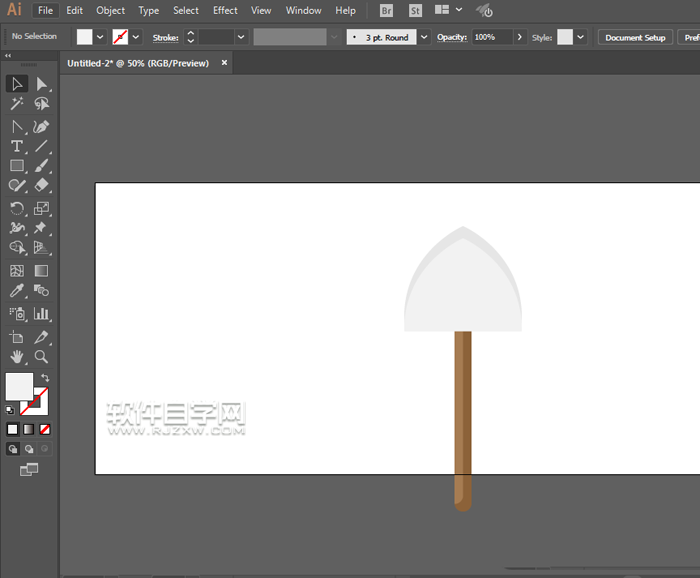Viewport: 700px width, 578px height.
Task: Open the 3 pt. Round brush dropdown
Action: coord(424,37)
